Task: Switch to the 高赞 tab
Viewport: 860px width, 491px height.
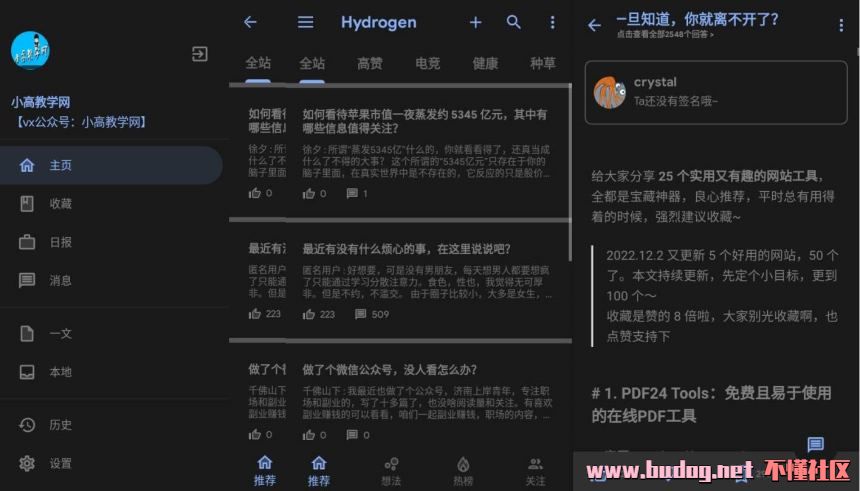Action: tap(370, 64)
